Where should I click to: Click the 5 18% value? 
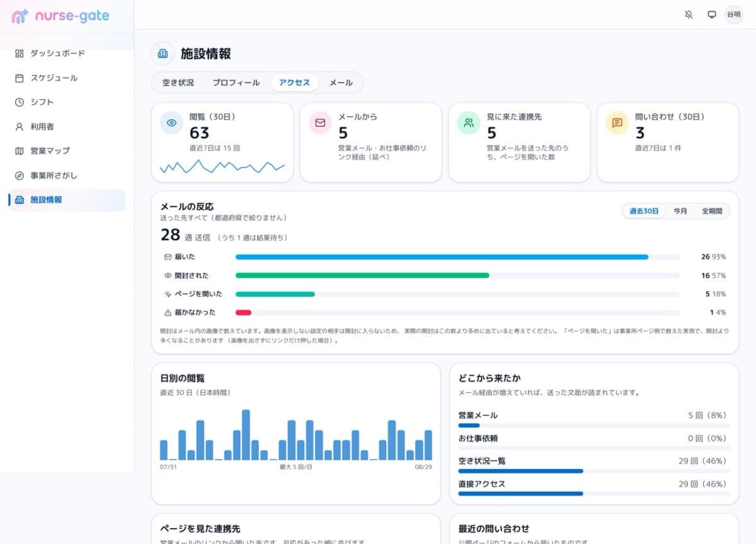pos(716,293)
